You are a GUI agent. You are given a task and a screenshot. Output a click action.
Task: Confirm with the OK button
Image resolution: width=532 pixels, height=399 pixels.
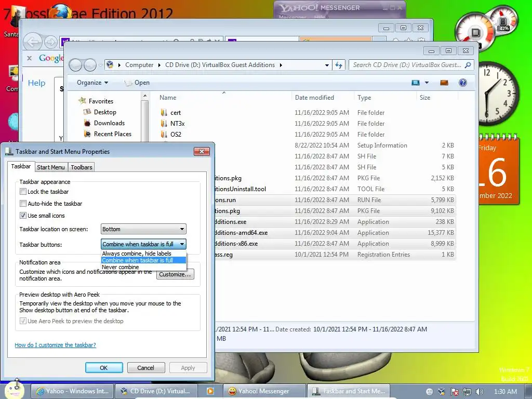click(x=104, y=368)
